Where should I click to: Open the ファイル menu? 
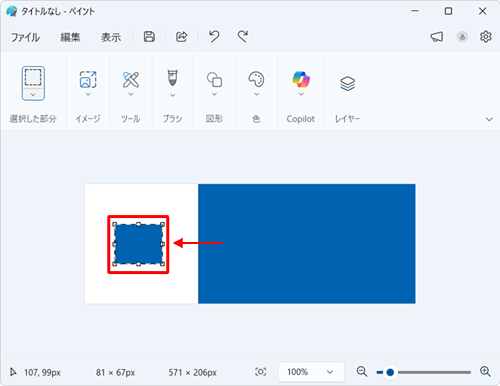[x=25, y=37]
